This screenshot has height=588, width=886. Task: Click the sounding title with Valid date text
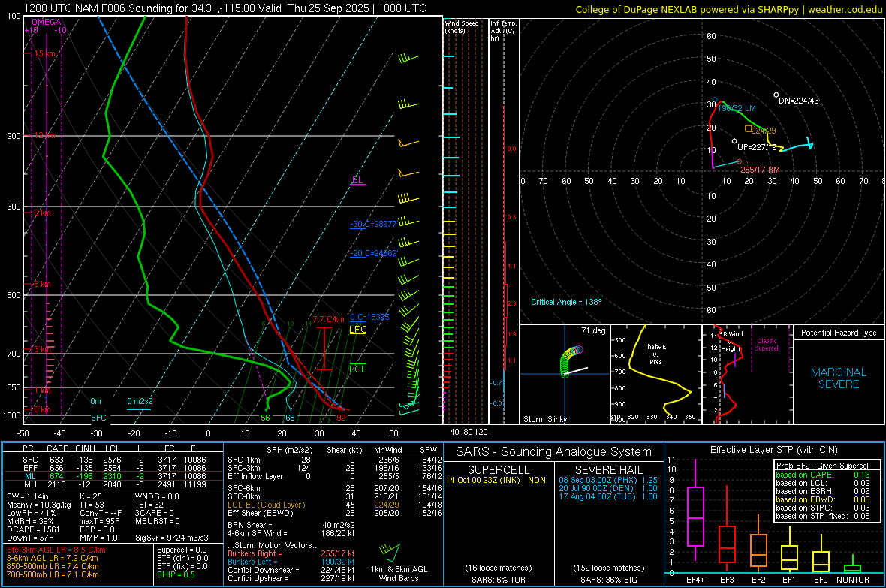225,8
